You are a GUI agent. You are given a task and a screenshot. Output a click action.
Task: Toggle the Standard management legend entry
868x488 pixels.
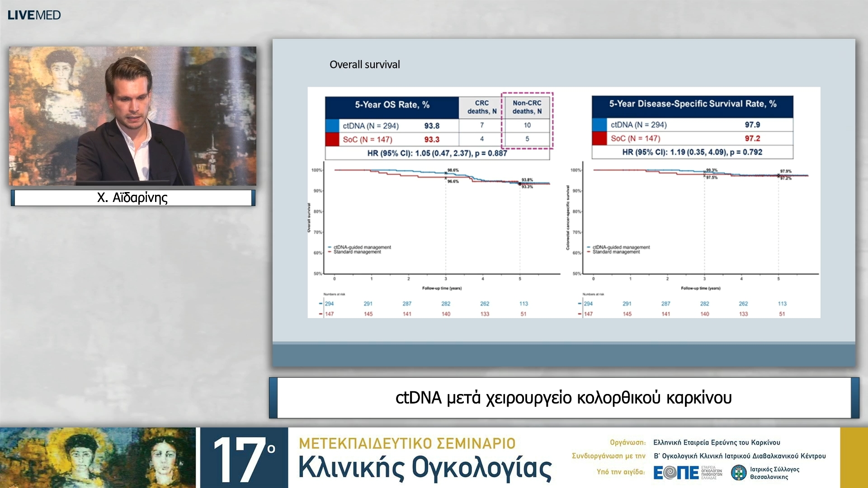pos(357,252)
